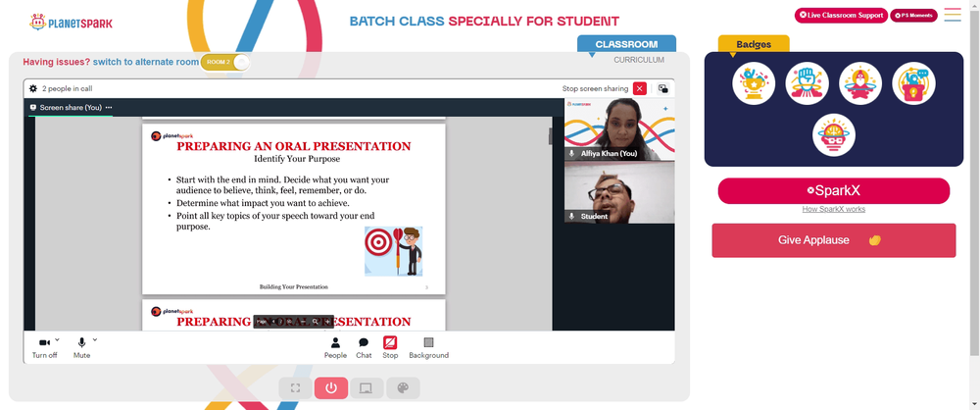Image resolution: width=980 pixels, height=410 pixels.
Task: Open the call settings gear icon
Action: tap(33, 89)
